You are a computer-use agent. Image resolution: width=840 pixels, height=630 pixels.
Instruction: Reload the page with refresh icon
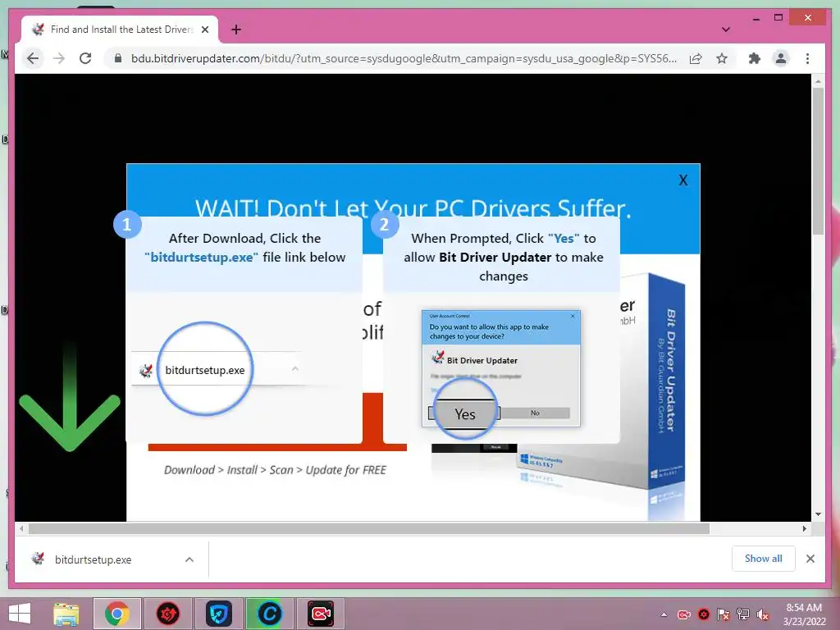point(85,58)
